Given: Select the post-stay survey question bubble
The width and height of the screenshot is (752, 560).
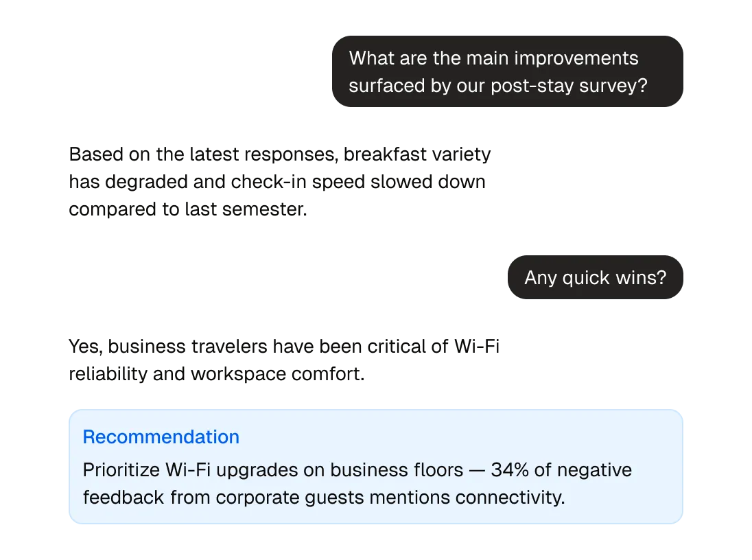Looking at the screenshot, I should [508, 71].
